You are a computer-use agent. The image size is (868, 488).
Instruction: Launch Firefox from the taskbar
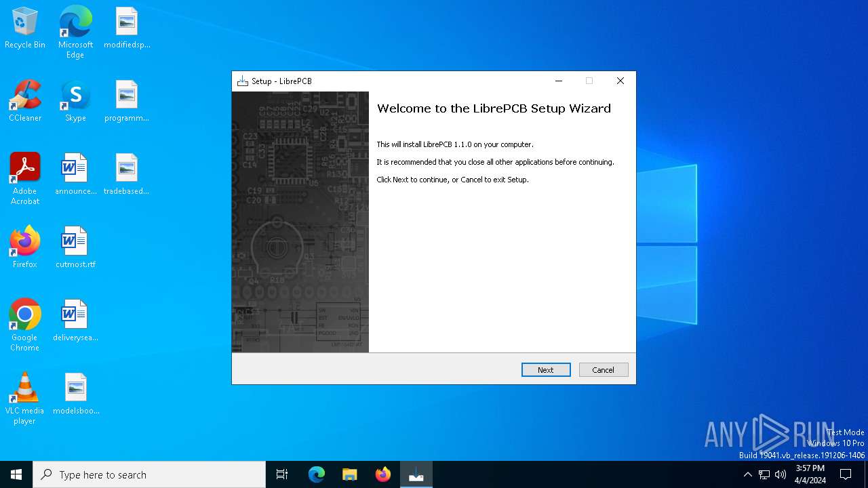pos(383,474)
